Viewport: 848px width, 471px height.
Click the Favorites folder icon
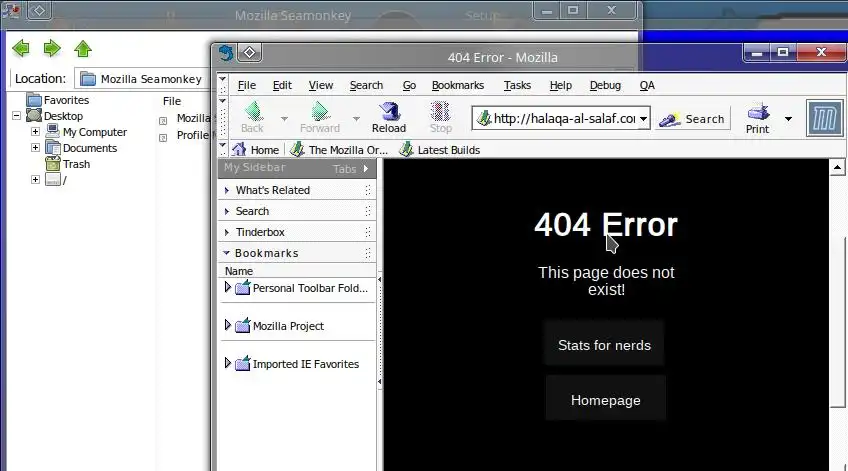[34, 100]
